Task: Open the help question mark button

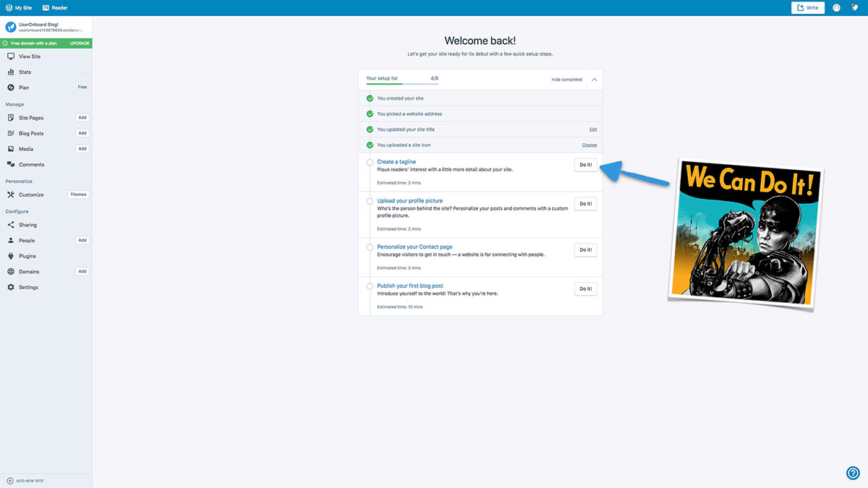Action: point(853,474)
